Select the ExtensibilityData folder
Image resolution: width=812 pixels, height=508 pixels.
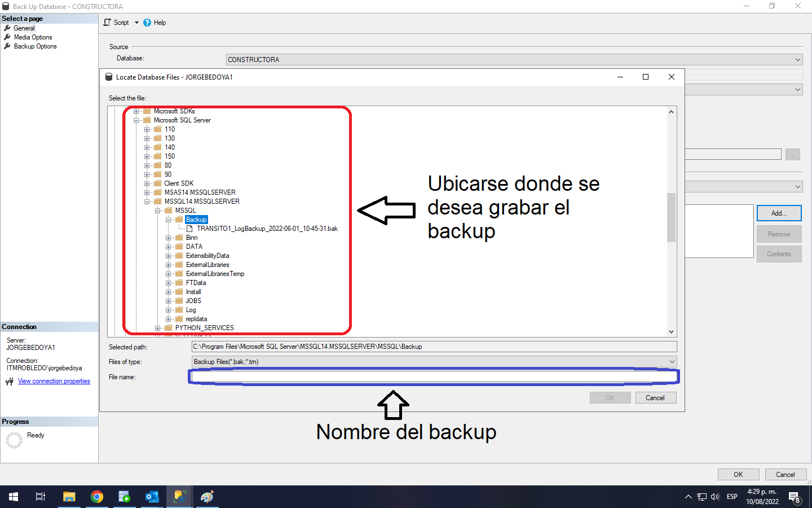[x=208, y=256]
